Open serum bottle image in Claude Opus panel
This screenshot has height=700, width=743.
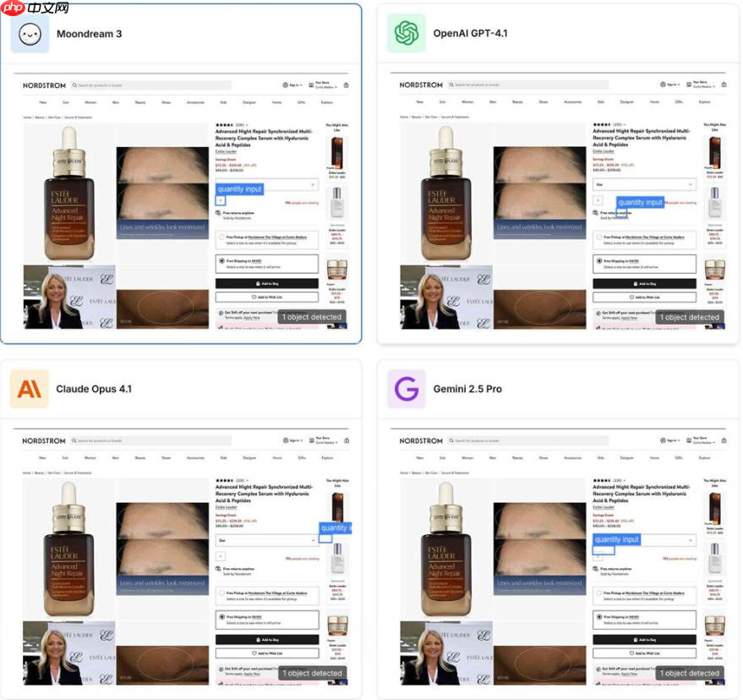pyautogui.click(x=68, y=550)
